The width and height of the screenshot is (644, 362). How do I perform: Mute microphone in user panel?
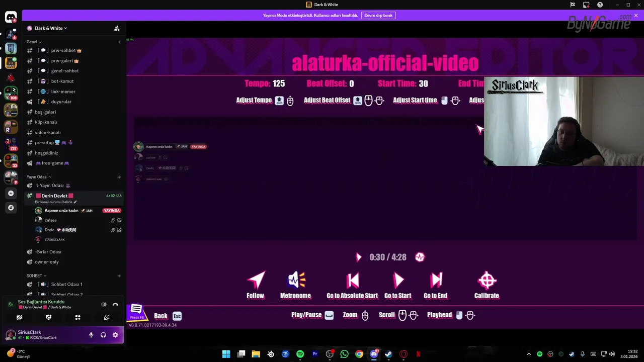91,335
